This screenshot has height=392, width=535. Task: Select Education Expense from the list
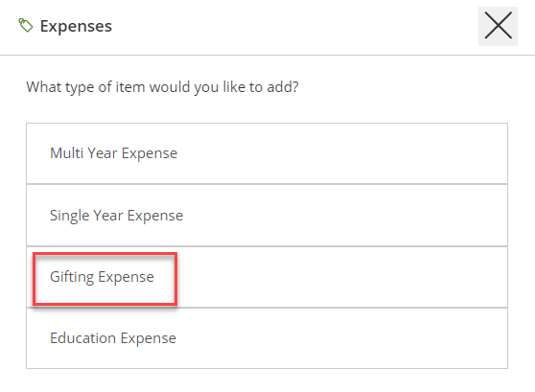pos(267,338)
